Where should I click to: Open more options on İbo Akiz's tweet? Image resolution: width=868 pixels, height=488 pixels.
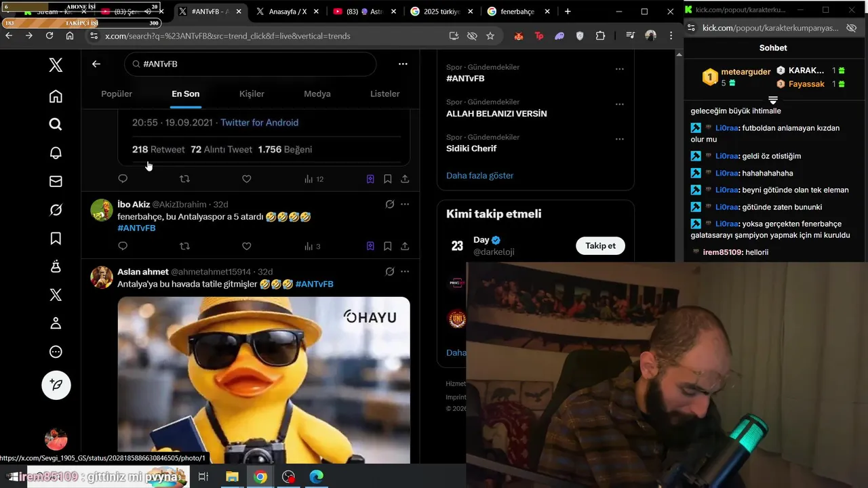click(x=405, y=204)
